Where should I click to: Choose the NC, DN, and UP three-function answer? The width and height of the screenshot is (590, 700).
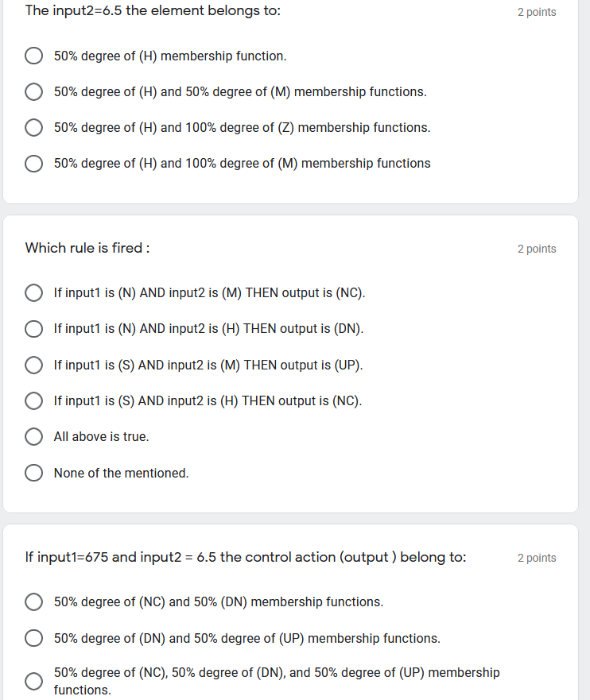point(33,681)
